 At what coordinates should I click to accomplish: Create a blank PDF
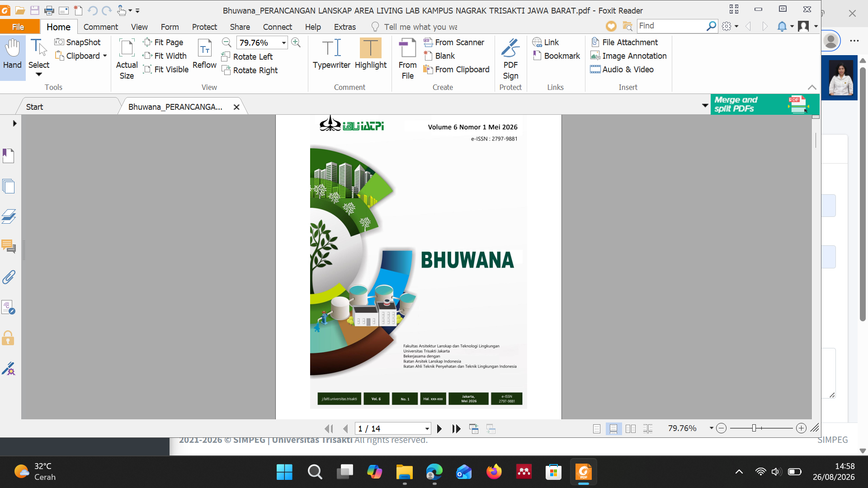coord(439,56)
